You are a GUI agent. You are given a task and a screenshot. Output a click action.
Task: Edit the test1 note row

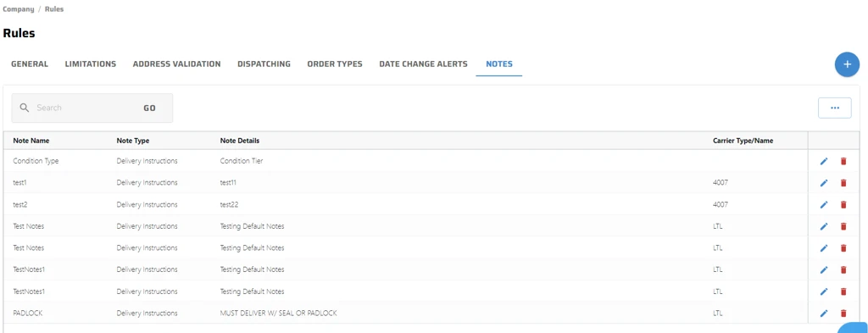coord(824,182)
